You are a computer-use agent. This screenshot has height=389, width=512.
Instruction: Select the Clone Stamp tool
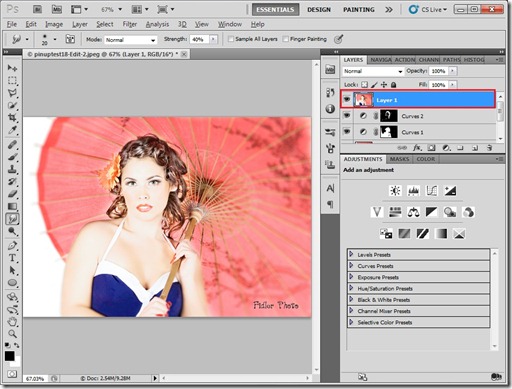[12, 169]
